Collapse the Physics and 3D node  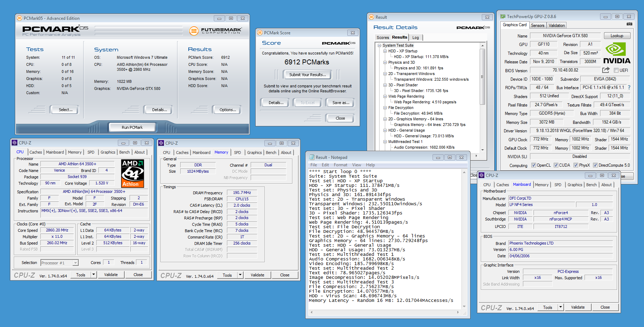click(x=385, y=62)
